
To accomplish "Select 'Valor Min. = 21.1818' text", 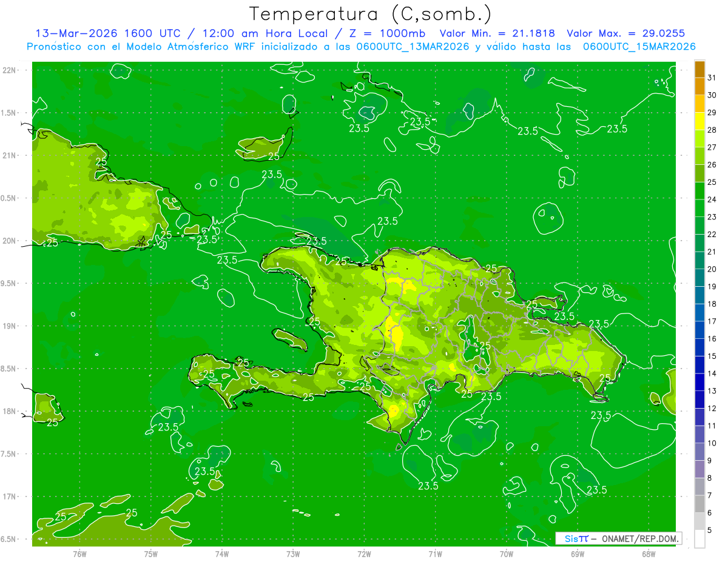I will [x=498, y=33].
